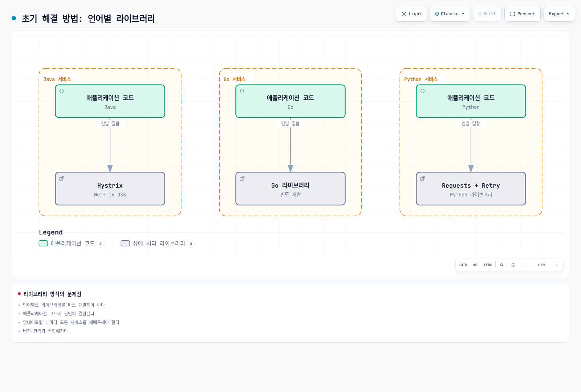Open external link icon on Hystrix node
This screenshot has height=392, width=581.
pyautogui.click(x=62, y=179)
